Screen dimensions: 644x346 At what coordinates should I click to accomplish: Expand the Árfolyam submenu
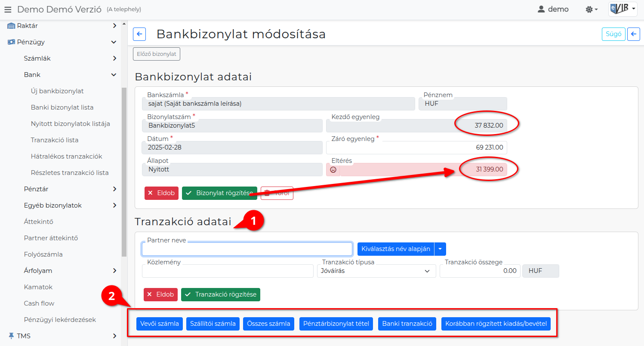pos(114,271)
